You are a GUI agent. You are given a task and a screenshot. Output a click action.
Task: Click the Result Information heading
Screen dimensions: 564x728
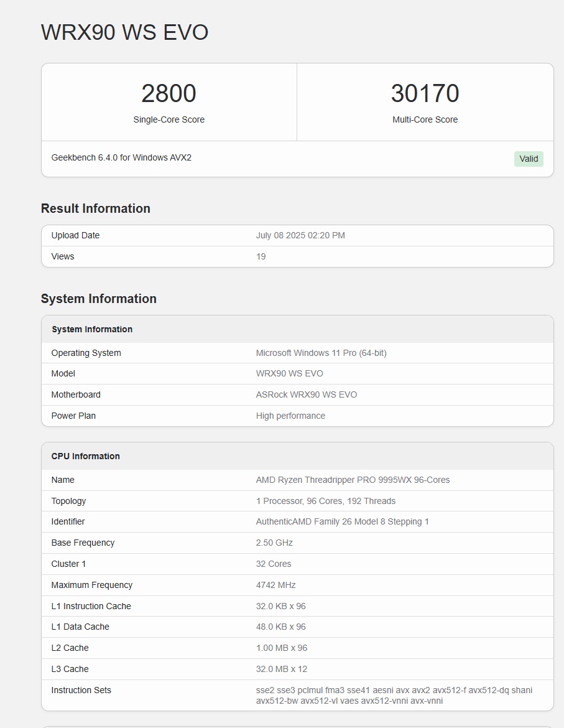[96, 208]
